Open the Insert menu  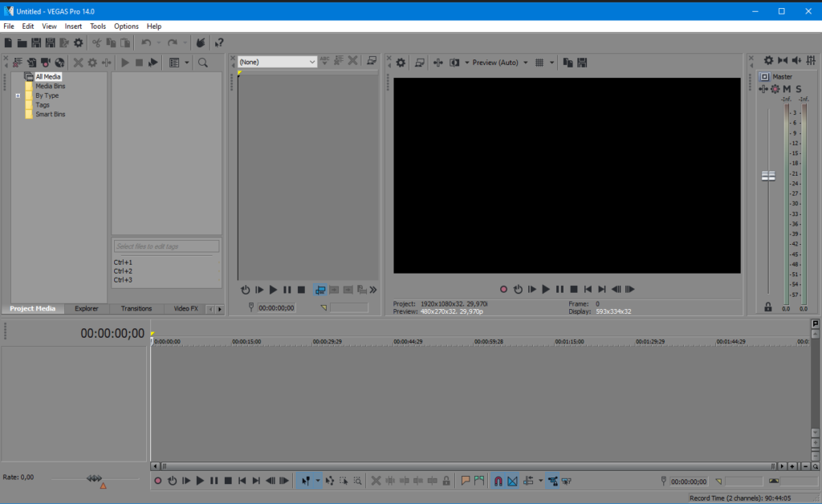pos(73,26)
